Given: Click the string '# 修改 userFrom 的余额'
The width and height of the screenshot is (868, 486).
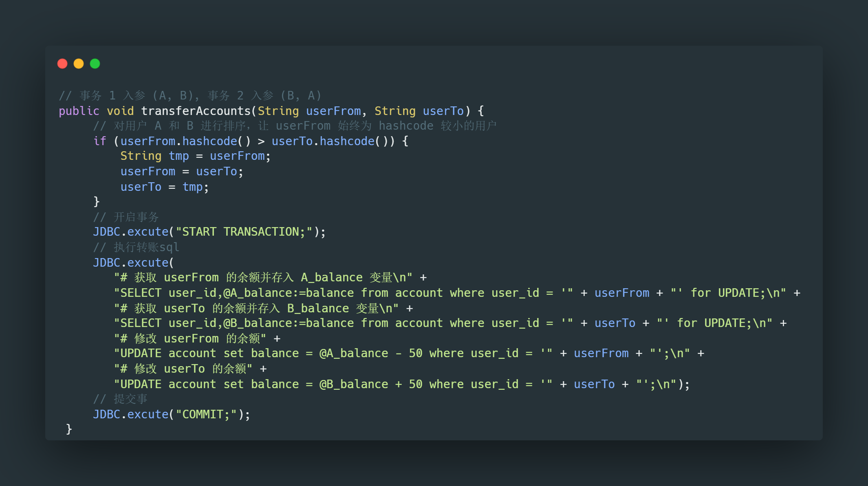Looking at the screenshot, I should coord(190,339).
